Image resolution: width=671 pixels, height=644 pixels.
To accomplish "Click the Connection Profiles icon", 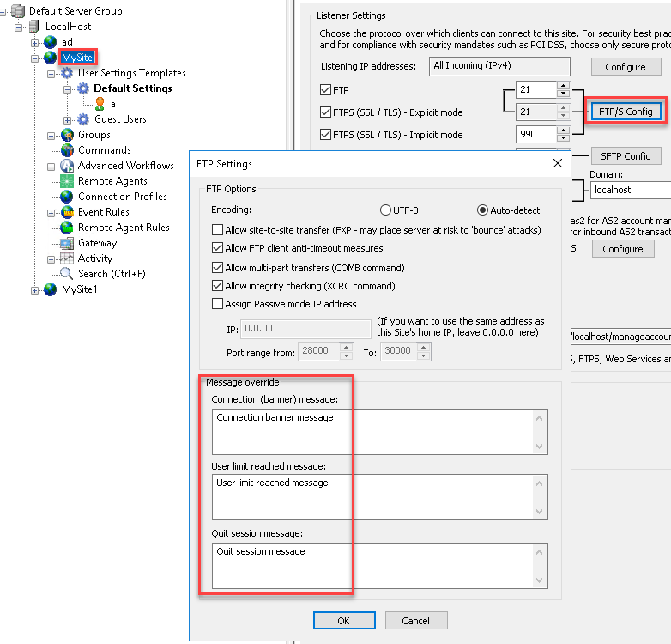I will tap(67, 197).
